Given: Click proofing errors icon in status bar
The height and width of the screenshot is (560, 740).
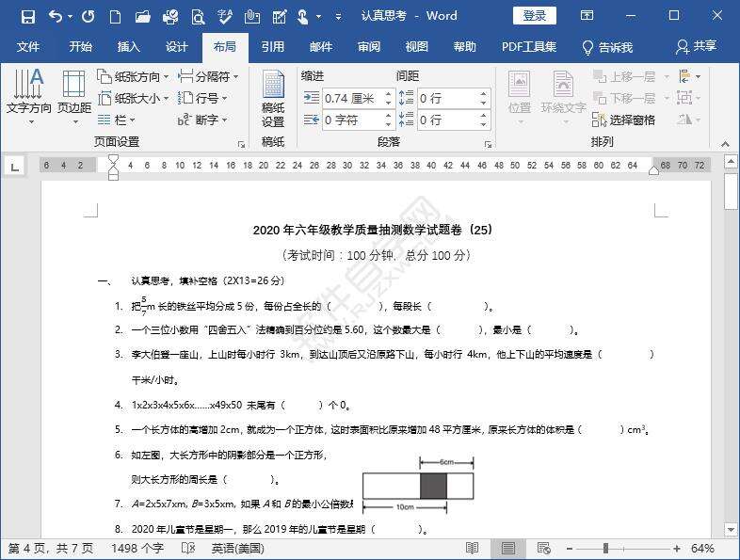Looking at the screenshot, I should 188,549.
